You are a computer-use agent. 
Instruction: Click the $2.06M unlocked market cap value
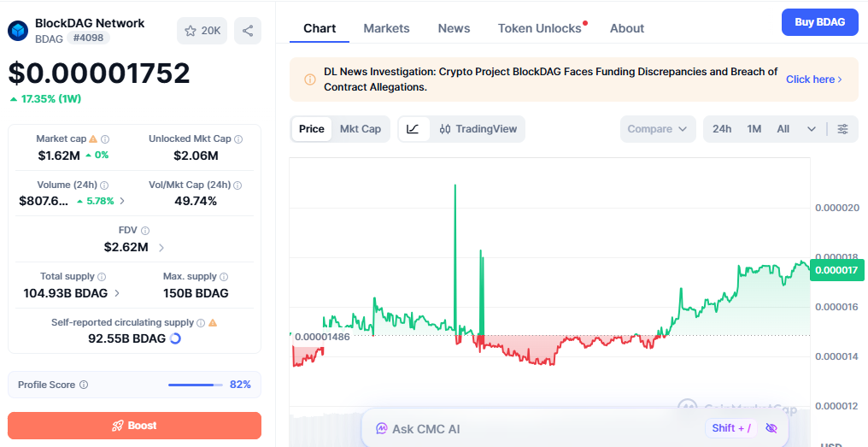196,156
